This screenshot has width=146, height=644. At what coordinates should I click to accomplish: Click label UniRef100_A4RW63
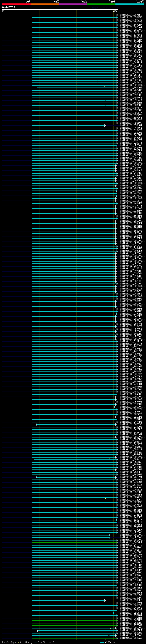click(x=131, y=128)
